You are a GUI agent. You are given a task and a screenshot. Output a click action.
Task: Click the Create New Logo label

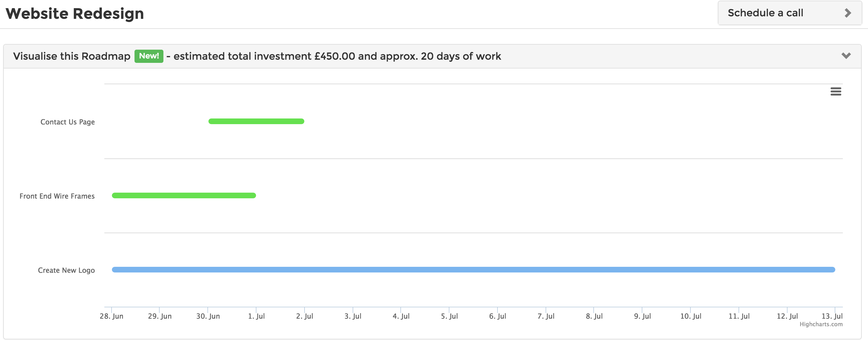click(x=66, y=270)
